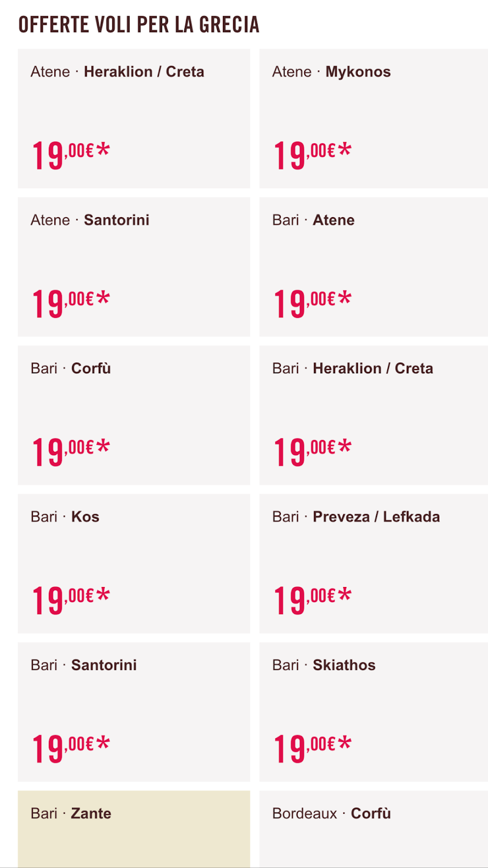Click the Offerte Voli per la Grecia heading

(x=139, y=25)
